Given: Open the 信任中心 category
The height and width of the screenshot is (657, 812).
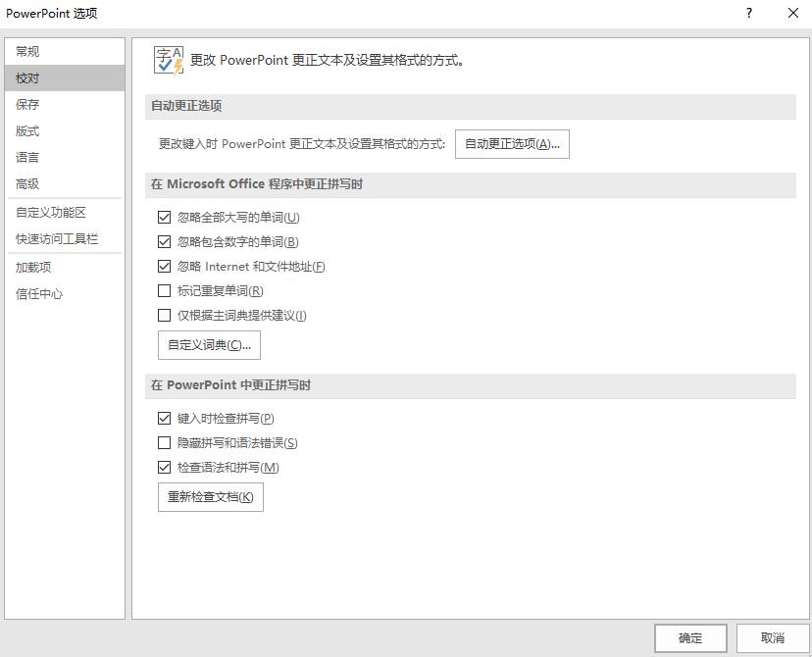Looking at the screenshot, I should click(x=65, y=294).
